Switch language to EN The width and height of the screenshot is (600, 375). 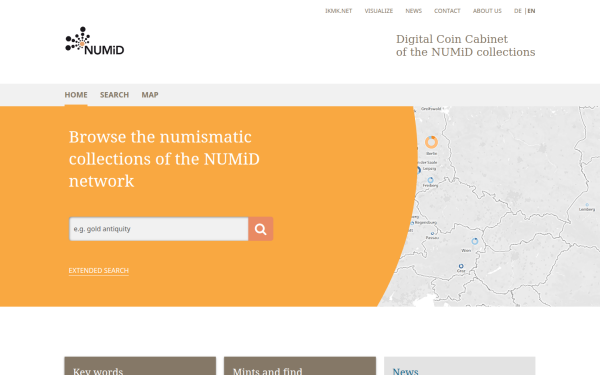[x=532, y=11]
